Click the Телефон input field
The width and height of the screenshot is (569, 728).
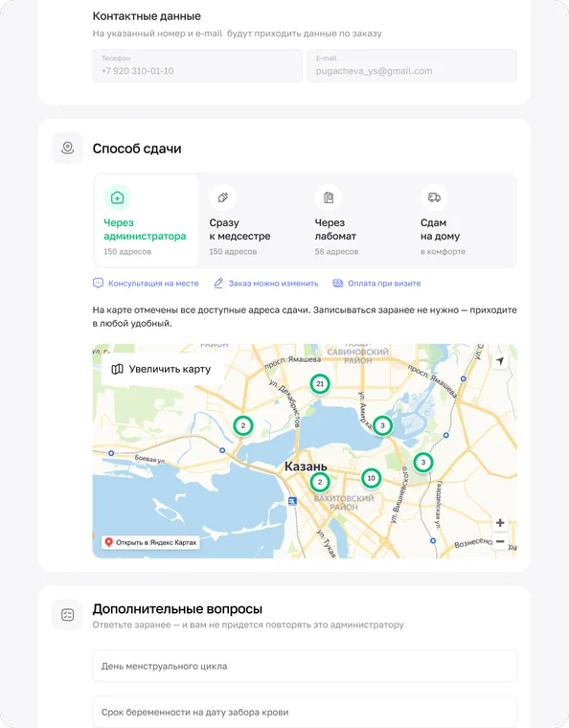(197, 66)
